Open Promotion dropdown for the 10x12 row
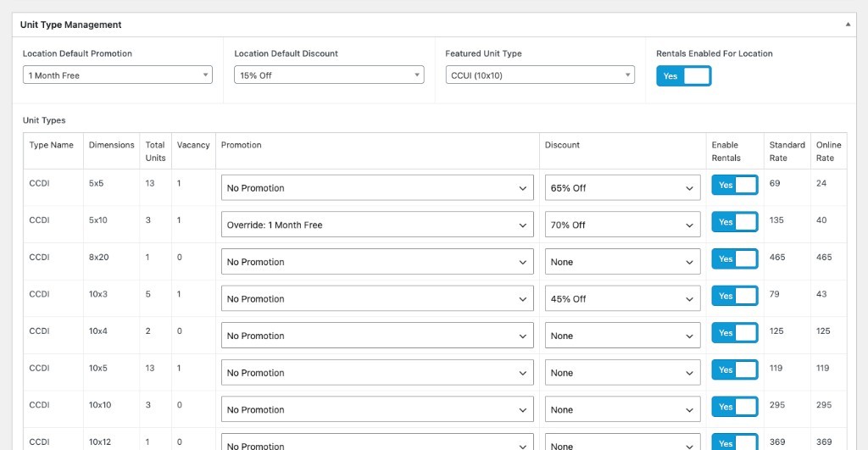This screenshot has height=450, width=868. tap(377, 442)
